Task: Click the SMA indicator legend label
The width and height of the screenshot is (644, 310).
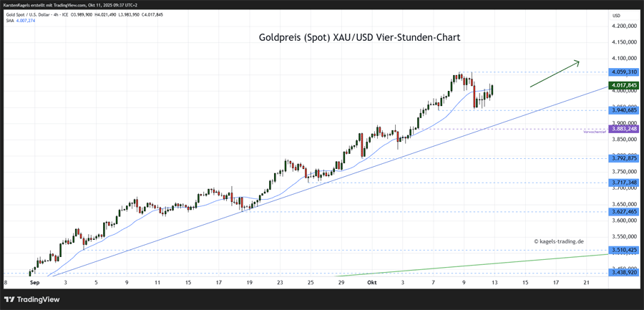Action: click(x=20, y=21)
